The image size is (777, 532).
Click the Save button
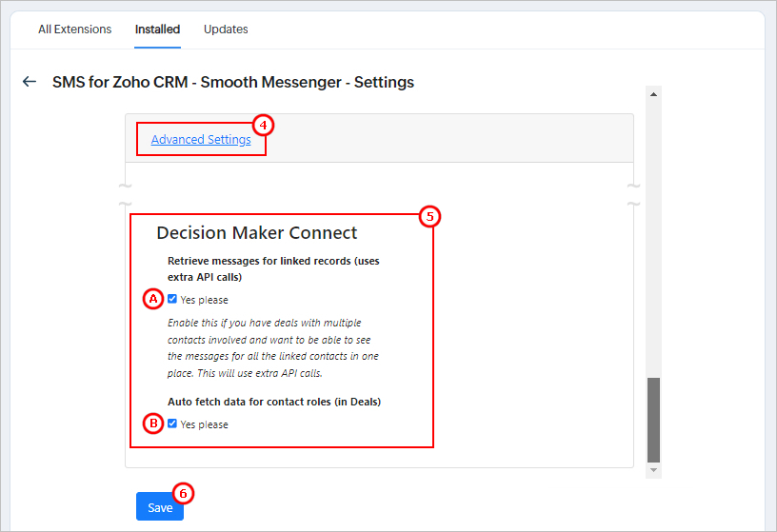click(160, 506)
